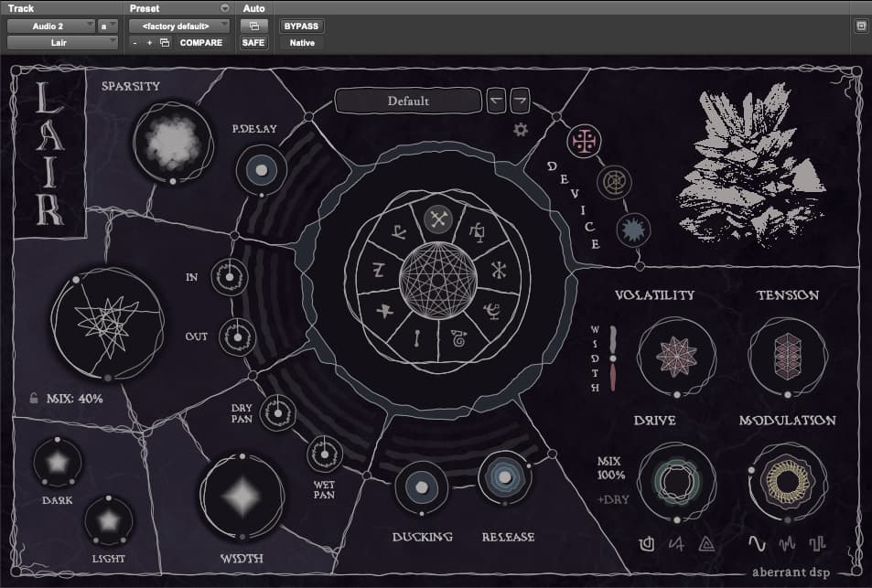Select the first drive type icon
Image resolution: width=872 pixels, height=588 pixels.
(x=647, y=543)
